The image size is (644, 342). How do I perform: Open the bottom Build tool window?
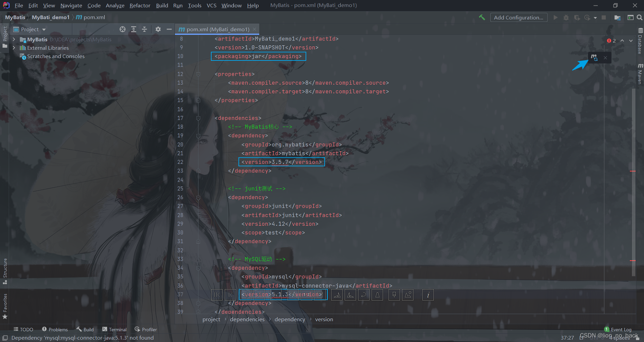[85, 330]
